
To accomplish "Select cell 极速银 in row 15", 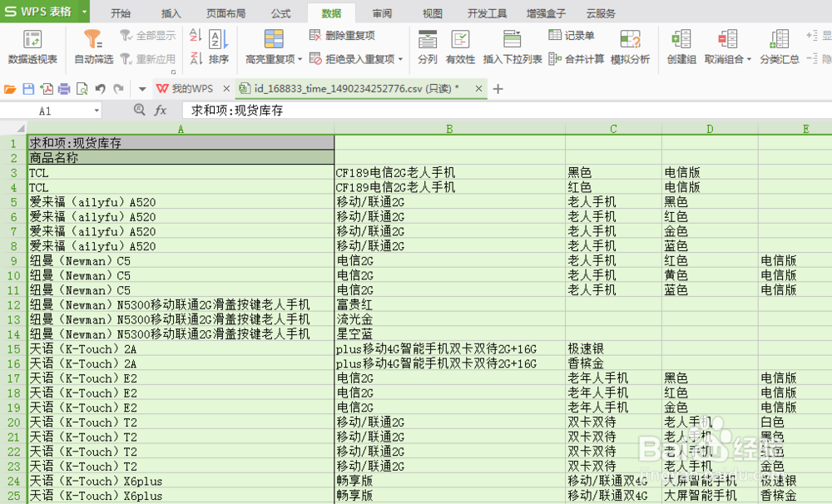I will (x=613, y=348).
